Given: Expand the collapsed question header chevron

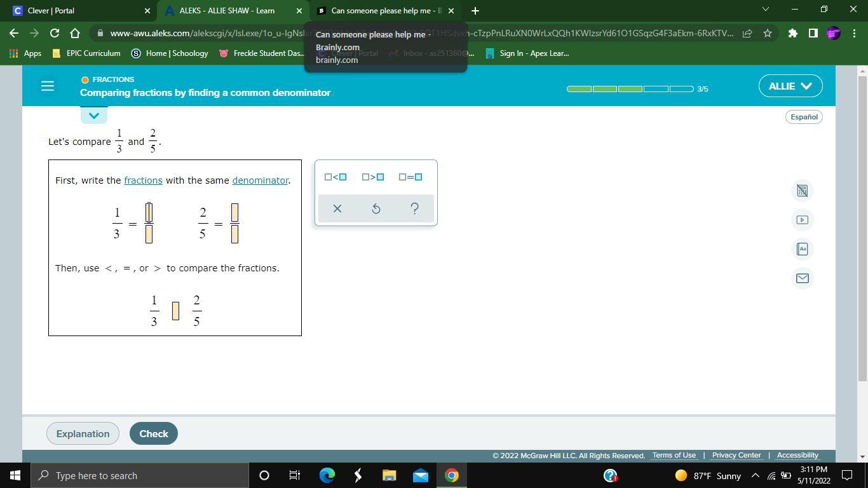Looking at the screenshot, I should 93,116.
